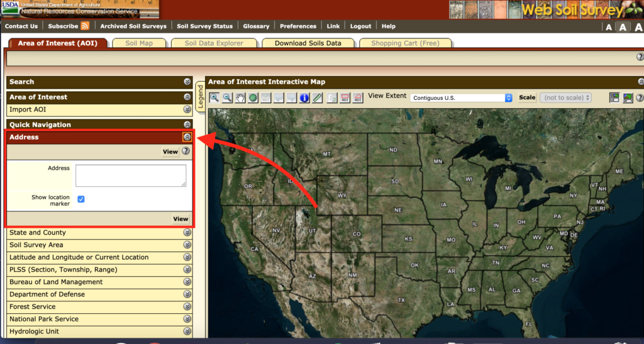This screenshot has height=344, width=644.
Task: Choose the measure distance ruler tool
Action: [318, 97]
